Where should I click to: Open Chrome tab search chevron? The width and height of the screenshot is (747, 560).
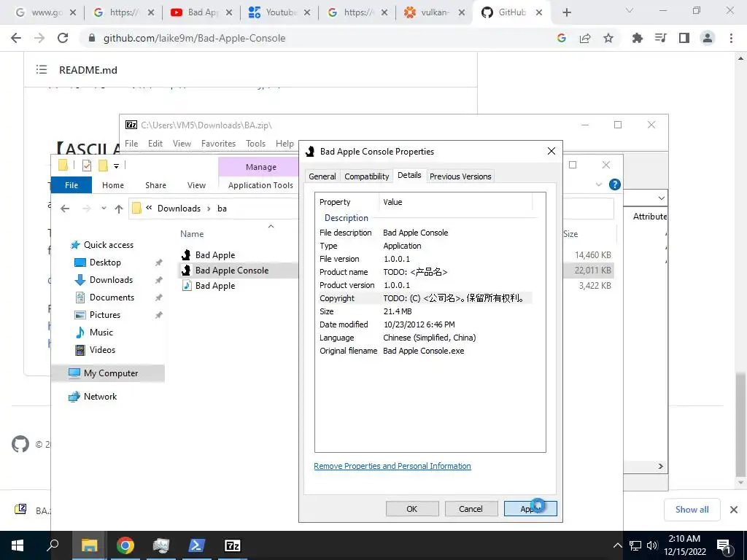[x=630, y=10]
